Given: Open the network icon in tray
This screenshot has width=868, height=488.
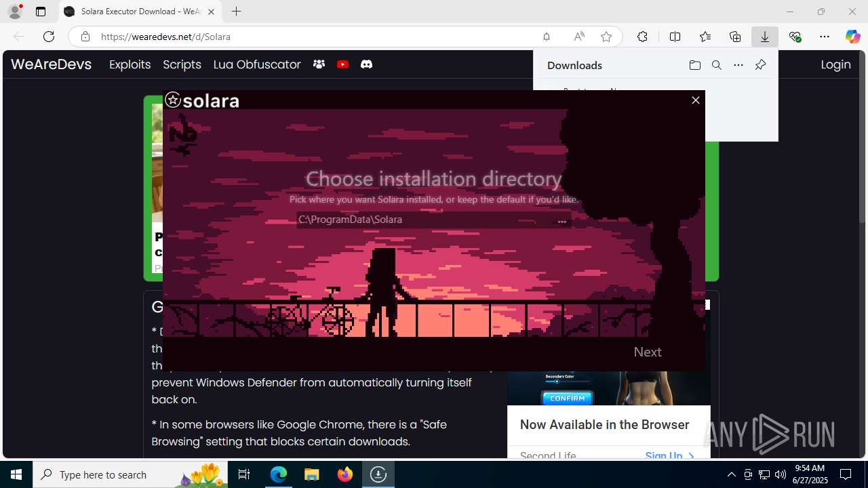Looking at the screenshot, I should tap(764, 474).
